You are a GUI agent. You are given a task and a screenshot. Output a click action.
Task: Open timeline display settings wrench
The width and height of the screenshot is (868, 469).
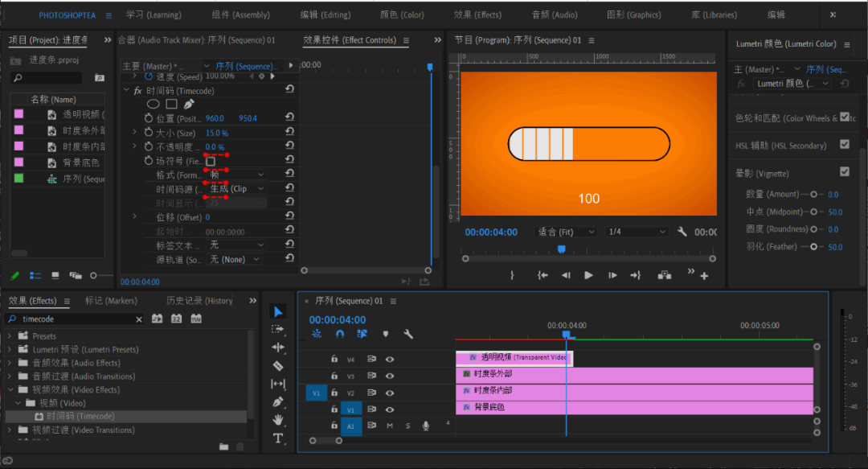[408, 334]
